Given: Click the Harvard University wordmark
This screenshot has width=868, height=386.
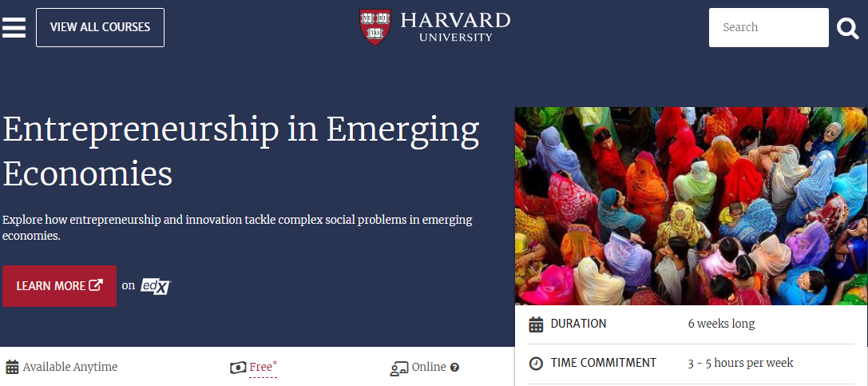Looking at the screenshot, I should [x=455, y=26].
